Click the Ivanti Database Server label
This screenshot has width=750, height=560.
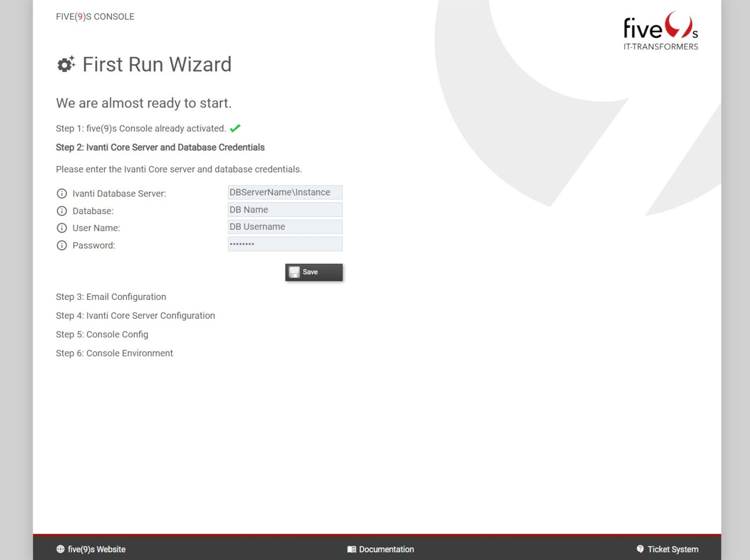tap(119, 194)
